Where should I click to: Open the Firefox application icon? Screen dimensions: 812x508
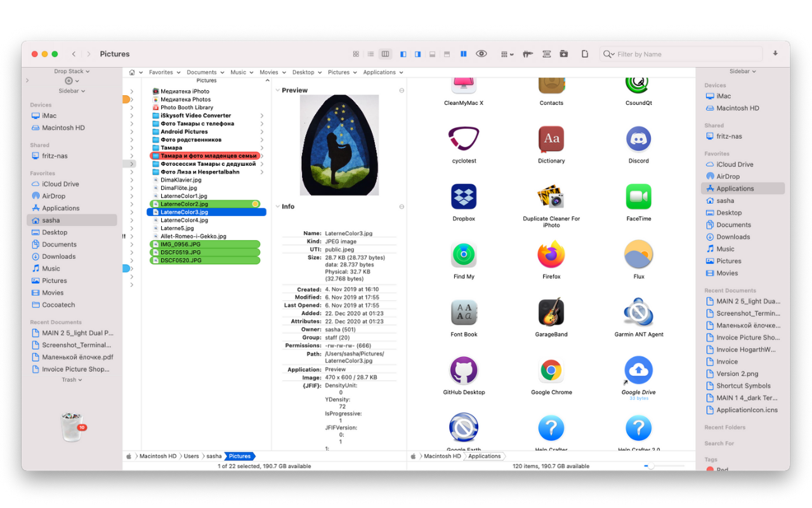click(551, 255)
